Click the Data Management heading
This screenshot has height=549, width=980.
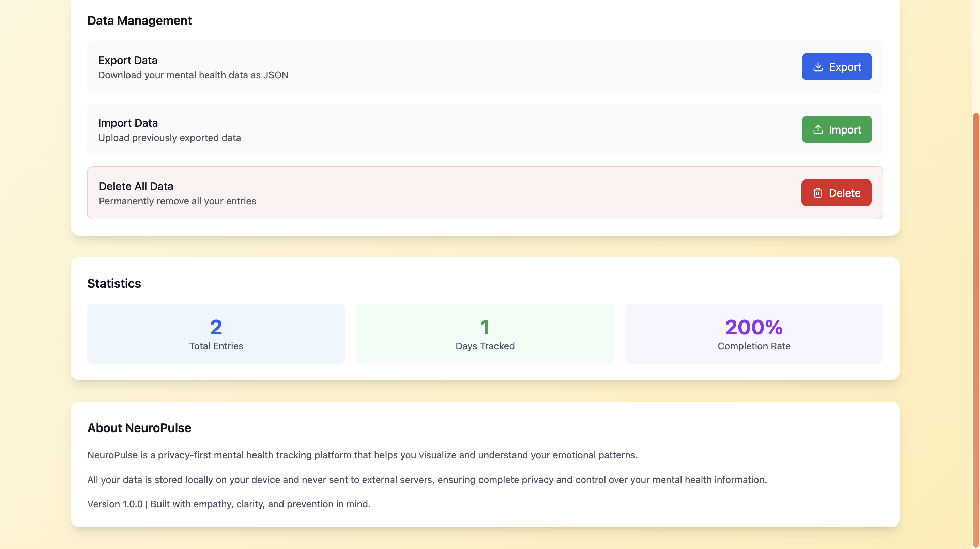140,20
